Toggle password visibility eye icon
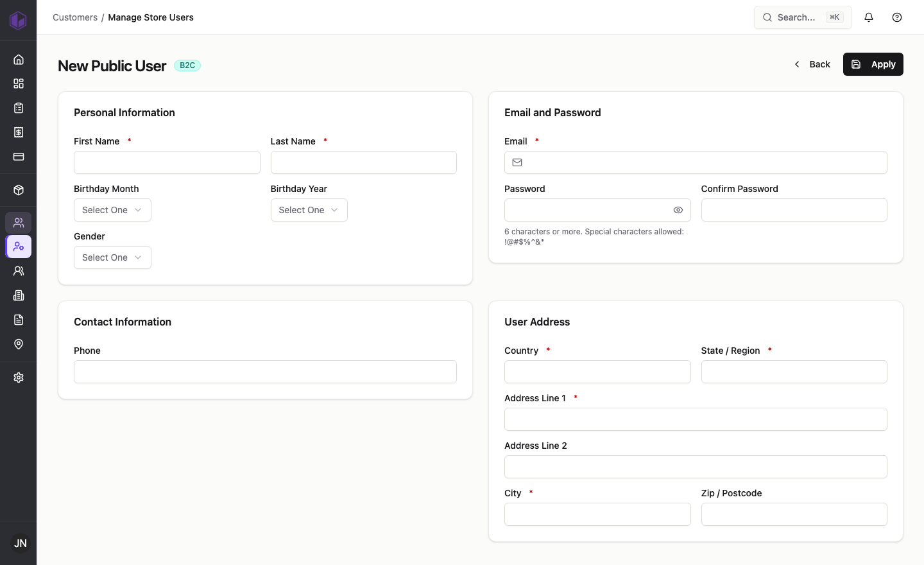This screenshot has width=924, height=565. (x=678, y=210)
